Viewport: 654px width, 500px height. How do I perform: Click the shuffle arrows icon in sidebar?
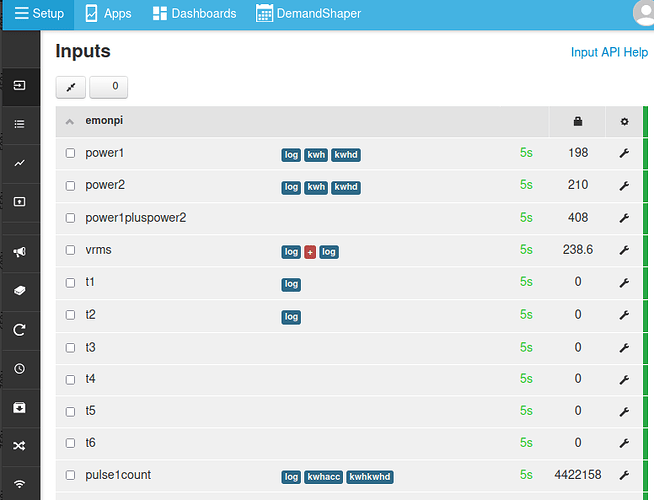19,446
